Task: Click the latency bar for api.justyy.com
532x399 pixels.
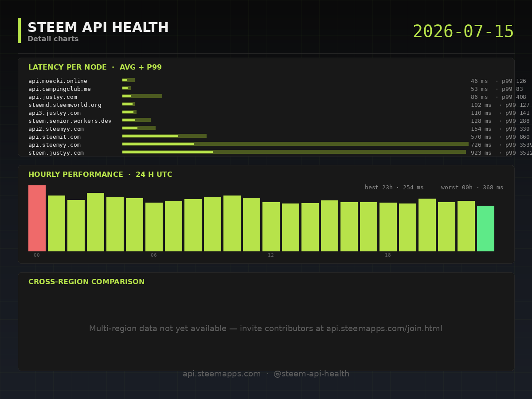Action: click(142, 96)
